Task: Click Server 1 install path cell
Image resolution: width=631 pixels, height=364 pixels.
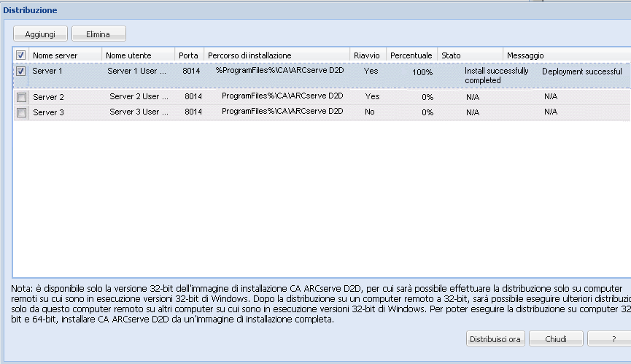Action: (x=279, y=70)
